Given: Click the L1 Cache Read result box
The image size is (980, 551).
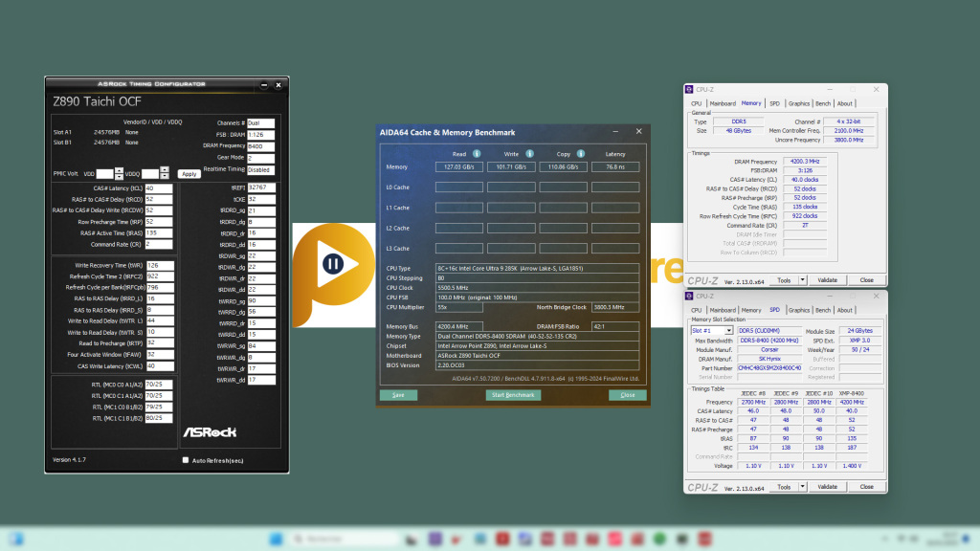Looking at the screenshot, I should pos(459,208).
